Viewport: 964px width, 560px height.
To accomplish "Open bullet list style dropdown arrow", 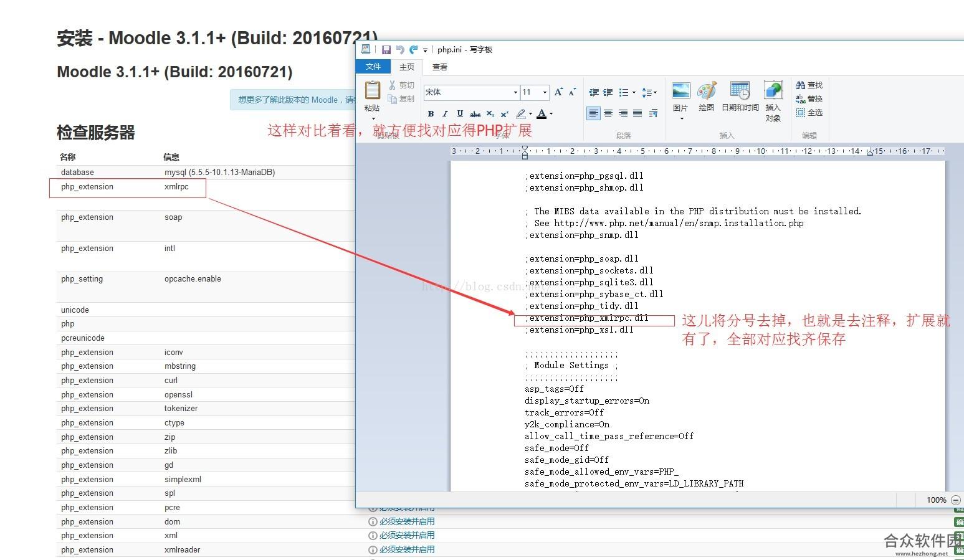I will (634, 93).
